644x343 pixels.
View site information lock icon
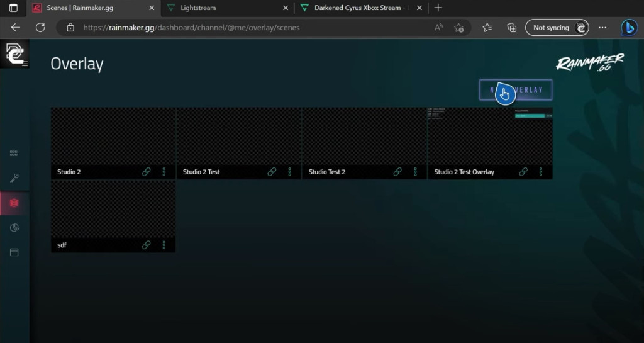[x=70, y=28]
